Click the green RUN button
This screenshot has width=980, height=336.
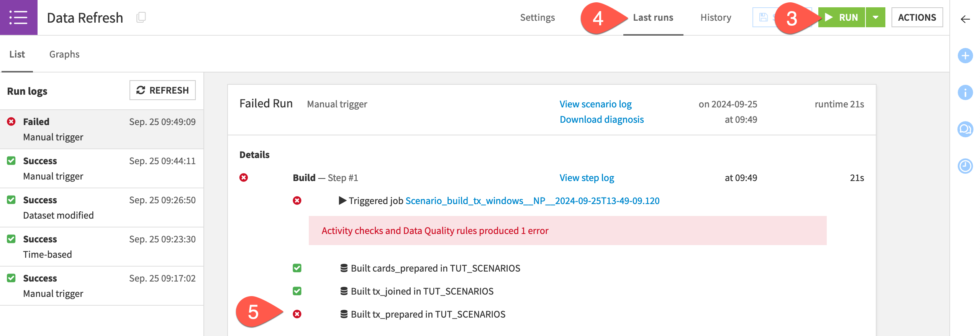(842, 17)
